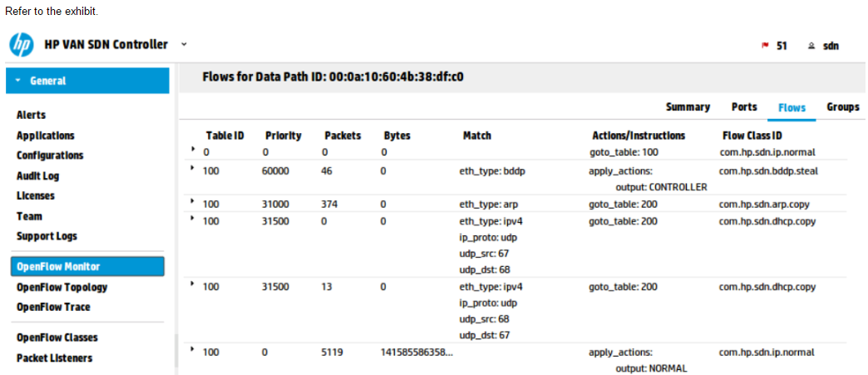Open the Audit Log page
Screen dimensions: 868x375
click(37, 176)
